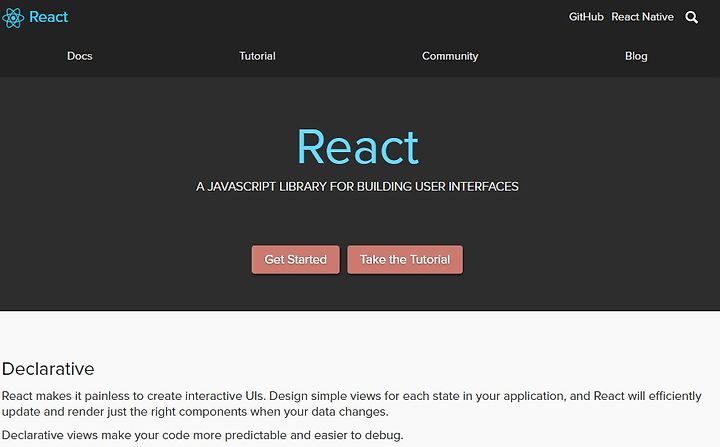The width and height of the screenshot is (720, 447).
Task: Switch to the Community tab
Action: pyautogui.click(x=450, y=56)
